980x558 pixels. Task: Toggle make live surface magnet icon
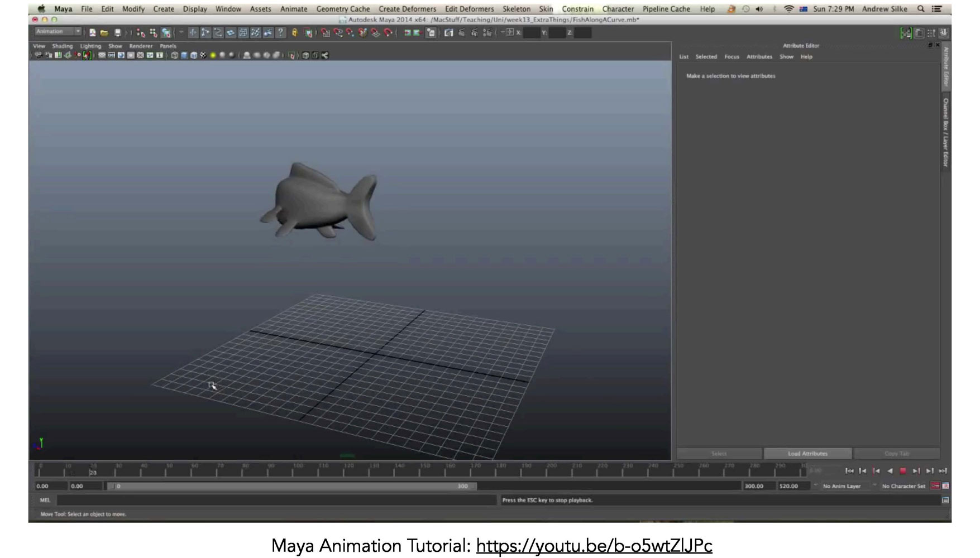point(388,32)
